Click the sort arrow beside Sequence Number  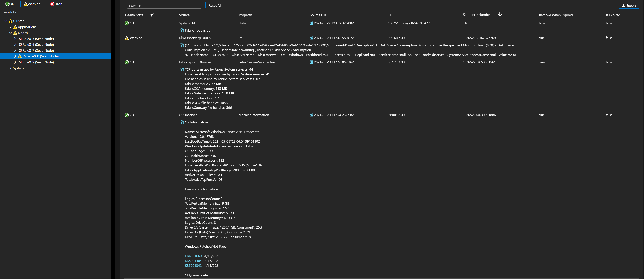coord(500,14)
